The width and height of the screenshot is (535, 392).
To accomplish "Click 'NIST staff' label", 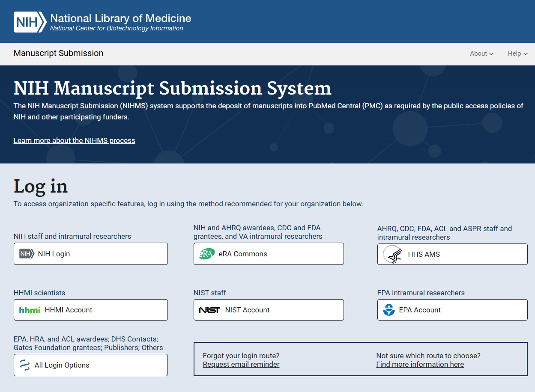I will click(210, 293).
